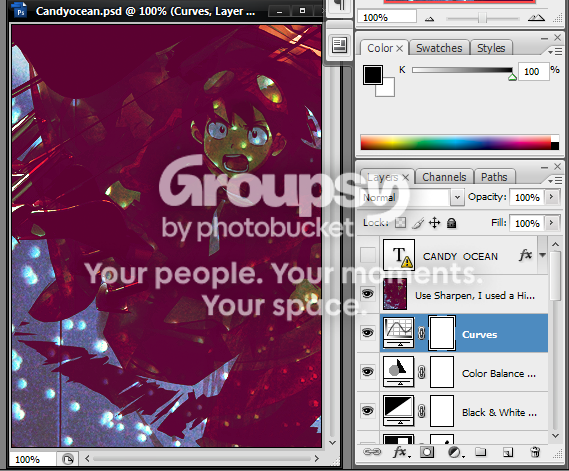Click Black & White adjustment thumbnail icon
This screenshot has height=471, width=569.
click(398, 411)
